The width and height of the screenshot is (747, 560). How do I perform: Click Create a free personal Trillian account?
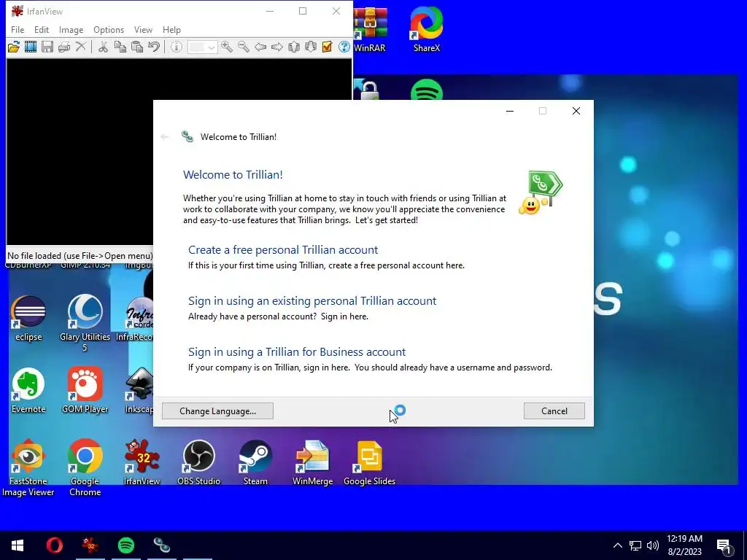pyautogui.click(x=283, y=250)
